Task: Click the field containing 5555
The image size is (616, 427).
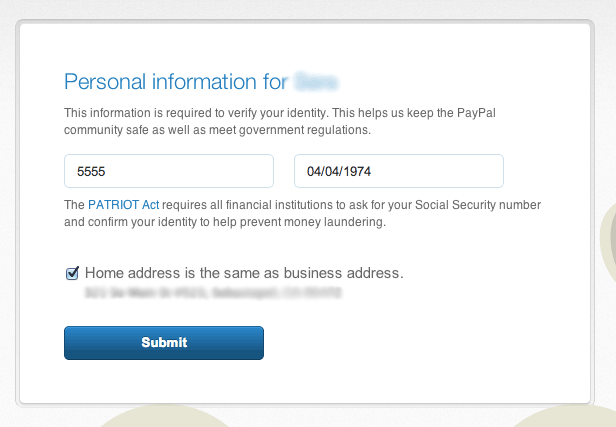Action: click(169, 171)
